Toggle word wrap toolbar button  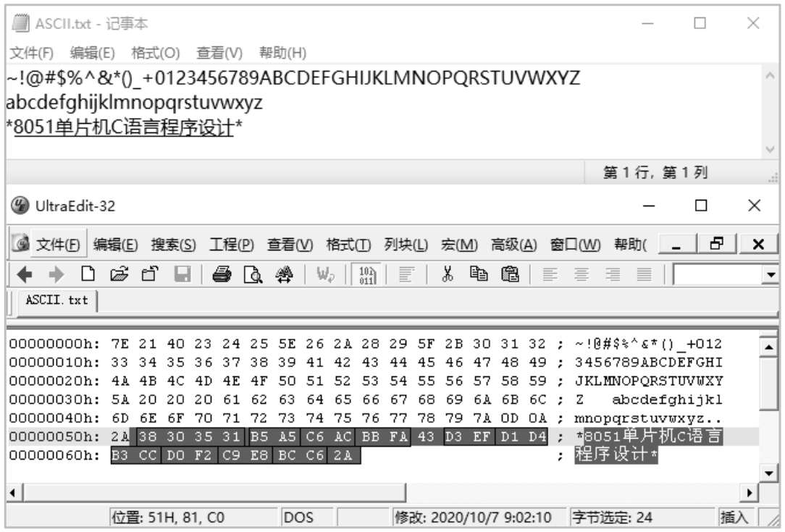click(324, 274)
